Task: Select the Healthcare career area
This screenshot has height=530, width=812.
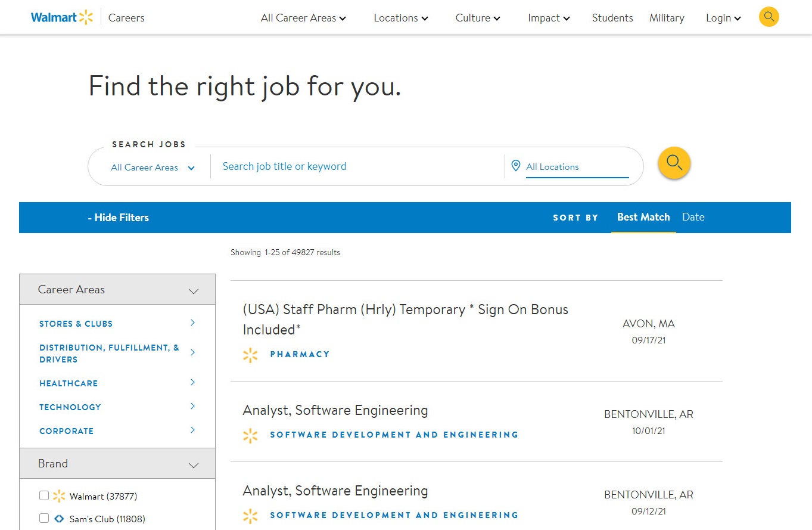Action: [69, 383]
